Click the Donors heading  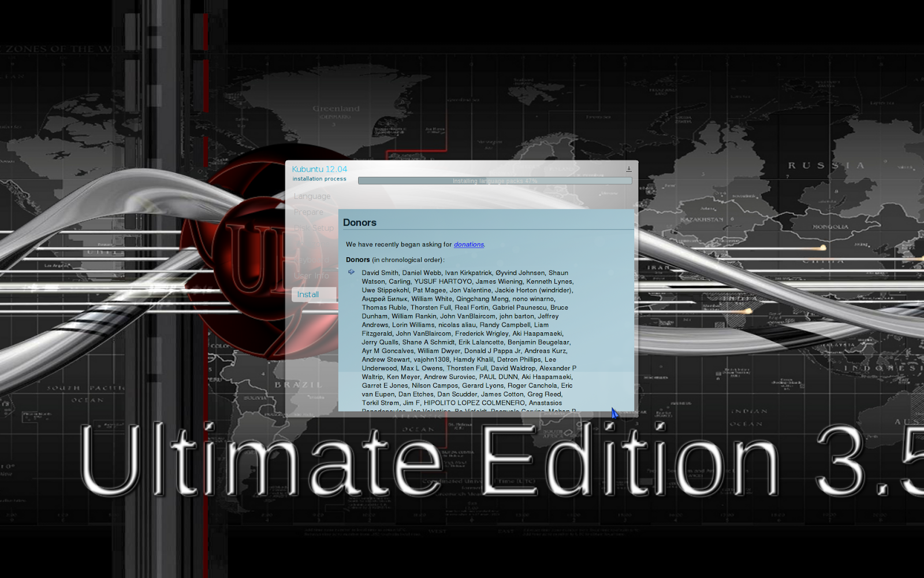pos(360,223)
